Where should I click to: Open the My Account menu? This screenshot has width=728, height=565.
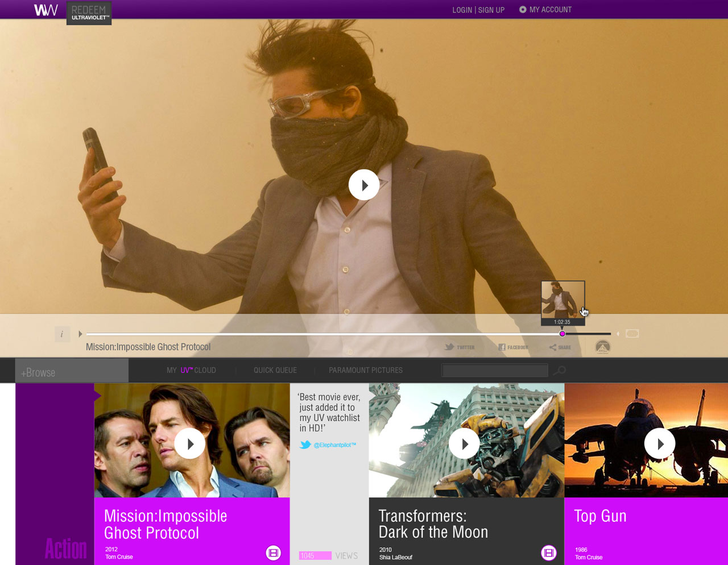(x=551, y=10)
